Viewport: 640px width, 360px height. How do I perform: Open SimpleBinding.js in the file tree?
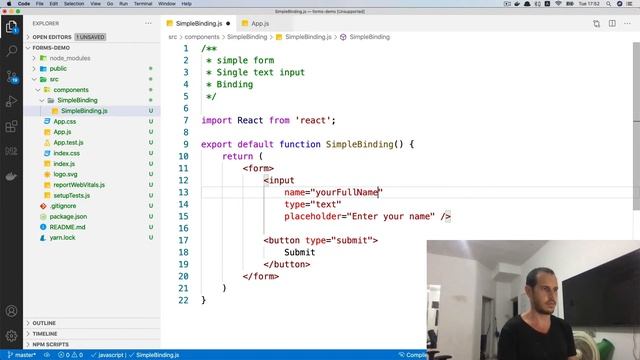click(x=84, y=111)
